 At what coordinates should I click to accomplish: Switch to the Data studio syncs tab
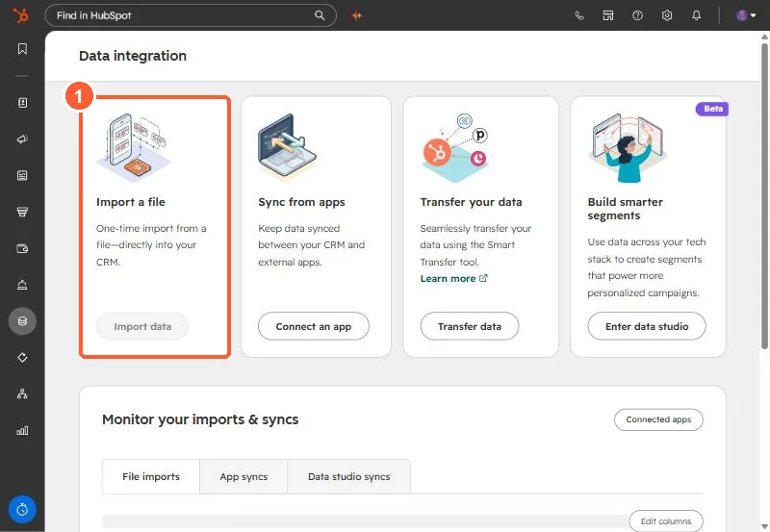(348, 476)
